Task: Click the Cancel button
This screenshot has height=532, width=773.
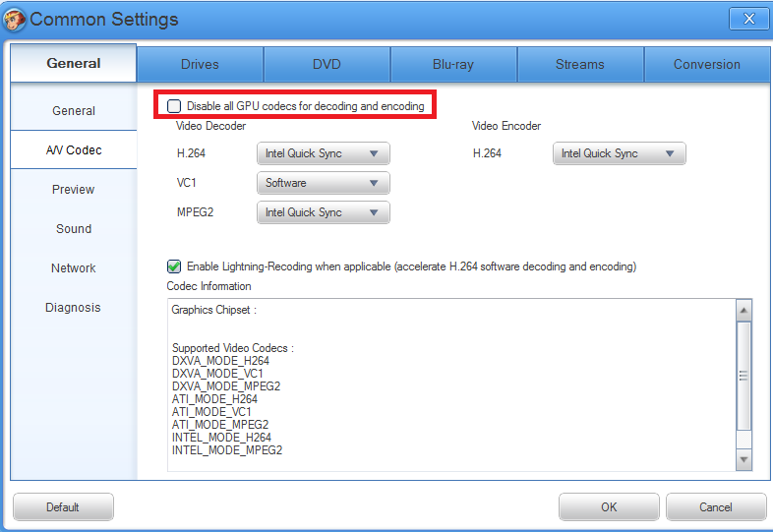Action: [x=716, y=506]
